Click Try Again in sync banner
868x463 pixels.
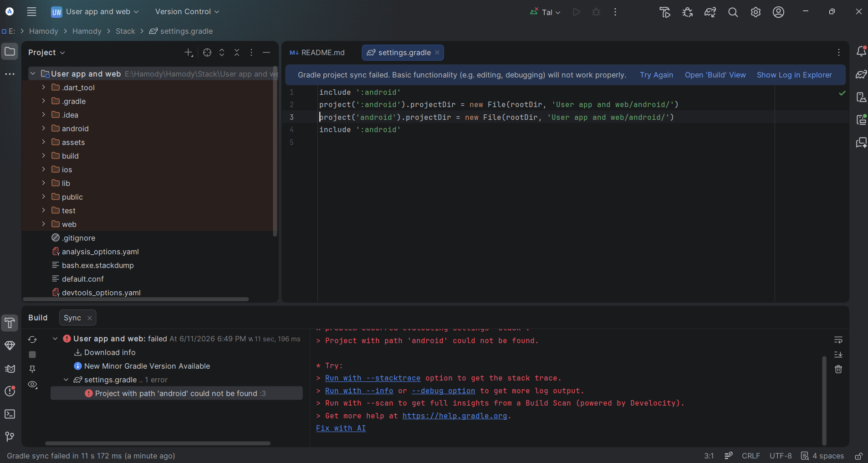(656, 75)
